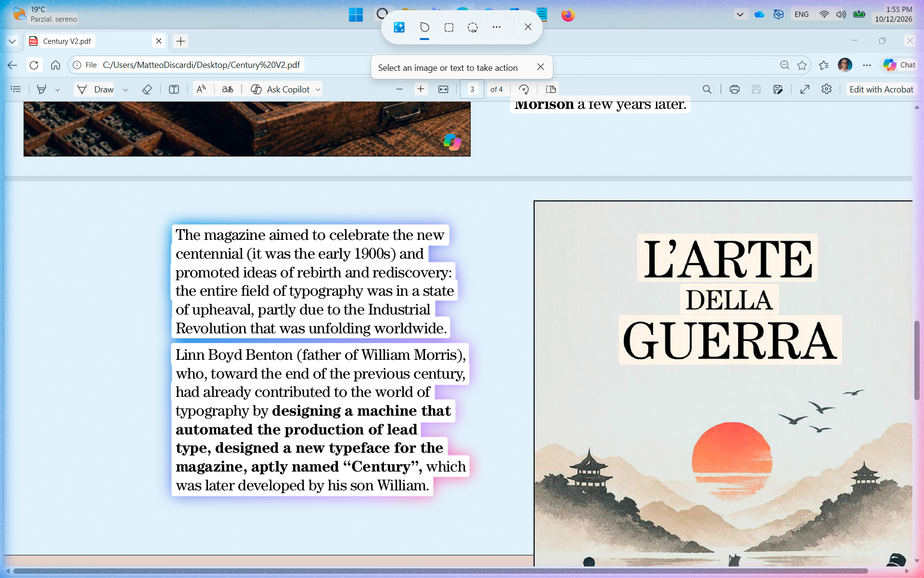Select the freeform snip shape icon

(424, 27)
